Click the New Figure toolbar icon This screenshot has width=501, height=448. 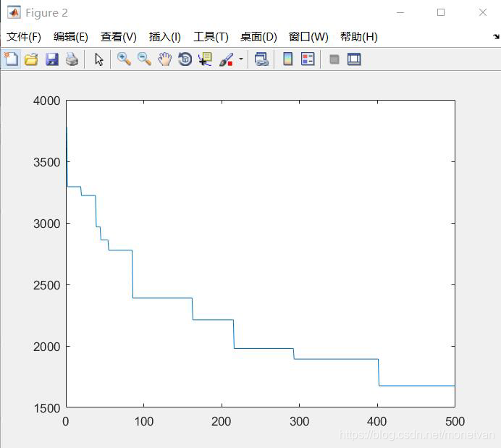(11, 59)
